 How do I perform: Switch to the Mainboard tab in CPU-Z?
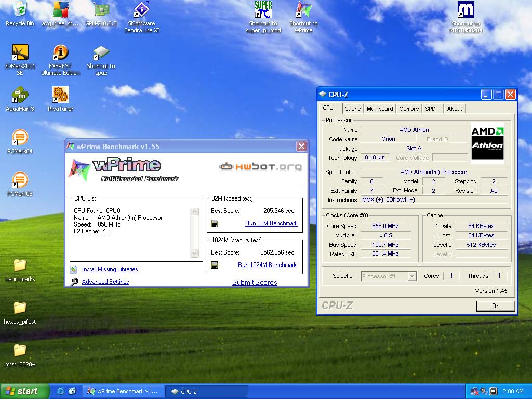380,109
